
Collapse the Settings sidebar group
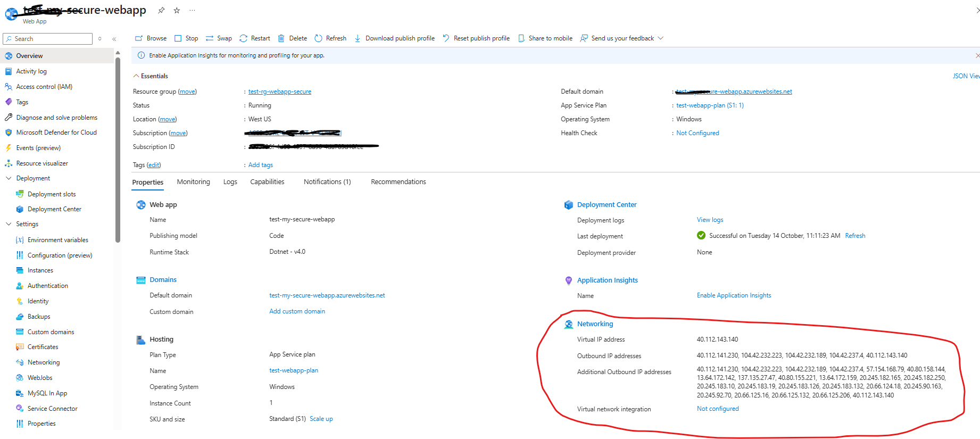click(x=9, y=224)
